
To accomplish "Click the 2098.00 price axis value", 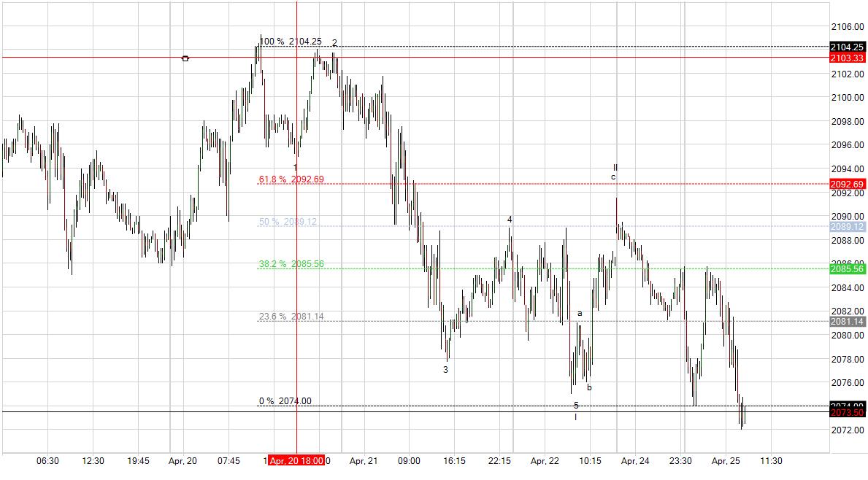I will click(x=848, y=122).
